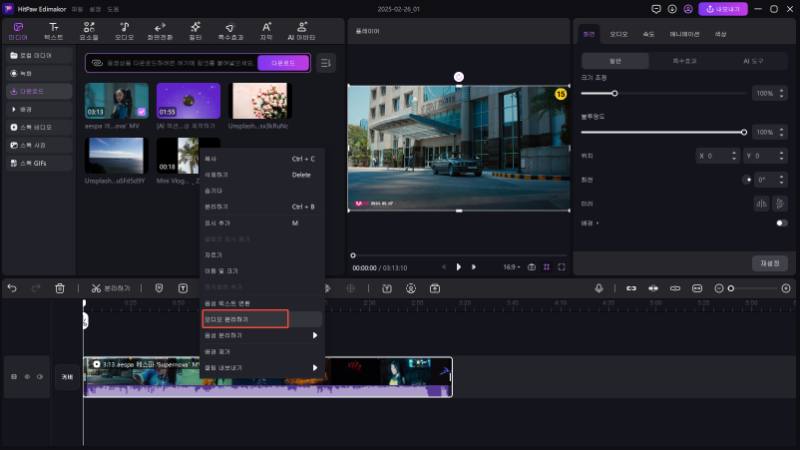Select the highlighted detach audio menu entry
Screen dimensions: 800x450
(x=245, y=319)
